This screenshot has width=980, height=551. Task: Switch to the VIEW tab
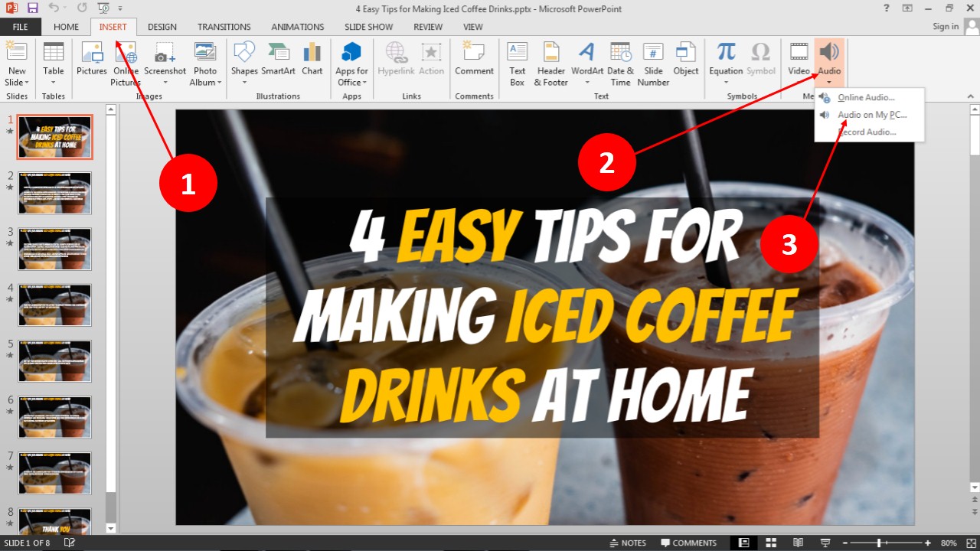473,27
